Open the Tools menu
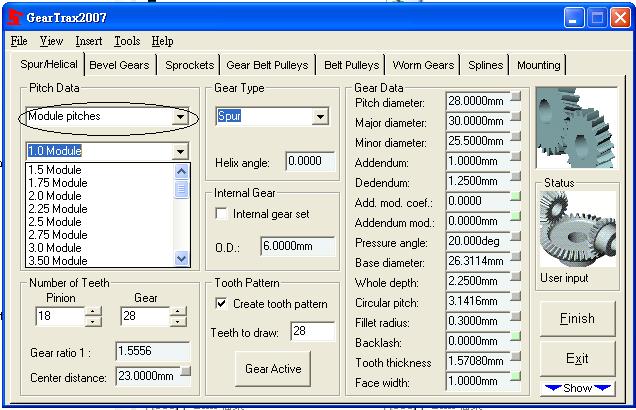636x410 pixels. pos(127,41)
